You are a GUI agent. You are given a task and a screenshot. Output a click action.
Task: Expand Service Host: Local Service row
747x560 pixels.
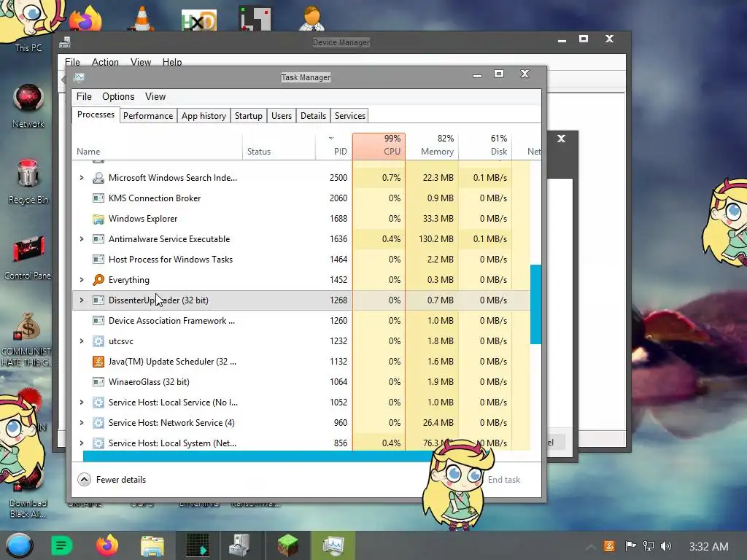coord(82,402)
